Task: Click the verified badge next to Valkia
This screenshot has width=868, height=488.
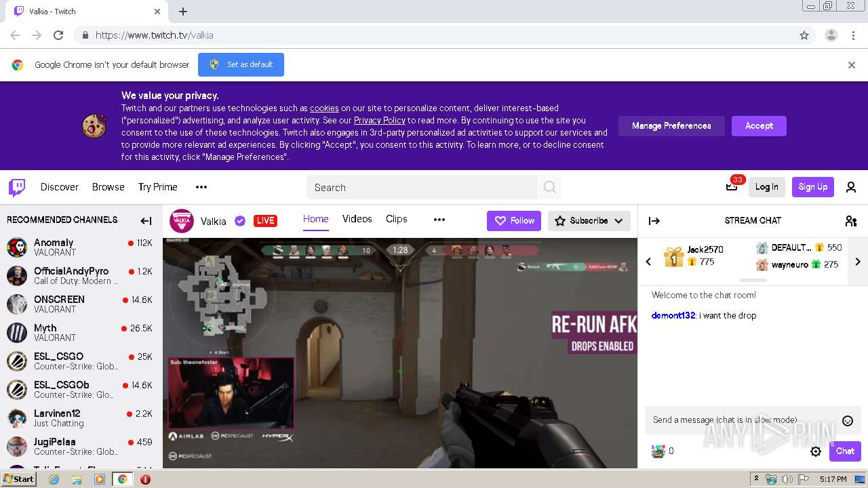Action: 239,221
